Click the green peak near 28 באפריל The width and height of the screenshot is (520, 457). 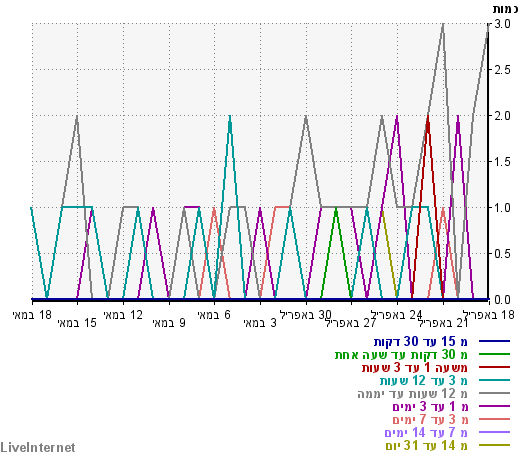tap(336, 208)
